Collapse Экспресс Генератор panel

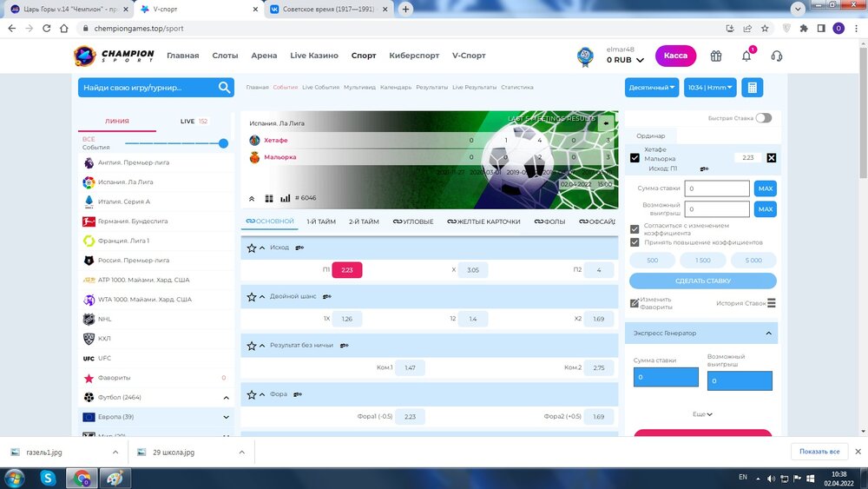[768, 334]
